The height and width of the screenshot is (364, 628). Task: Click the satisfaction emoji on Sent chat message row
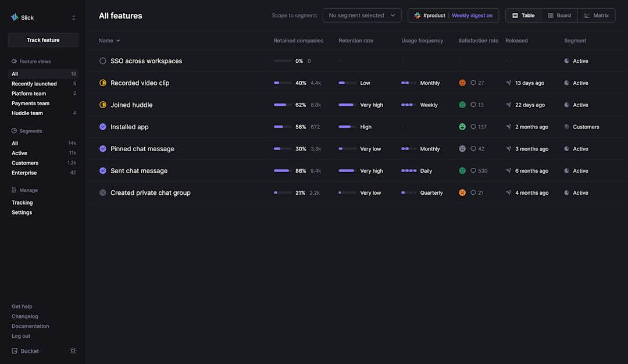[x=462, y=170]
